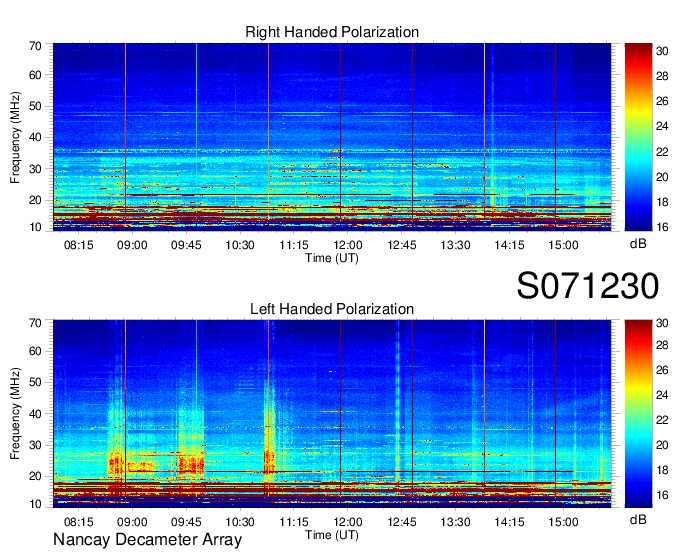Click the dB unit under lower colorbar

638,520
